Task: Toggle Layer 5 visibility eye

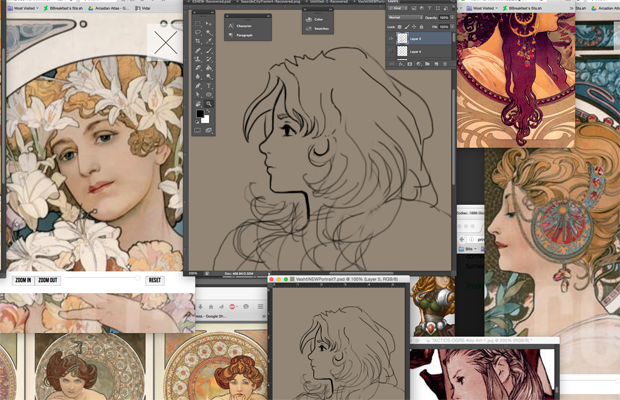Action: tap(391, 38)
